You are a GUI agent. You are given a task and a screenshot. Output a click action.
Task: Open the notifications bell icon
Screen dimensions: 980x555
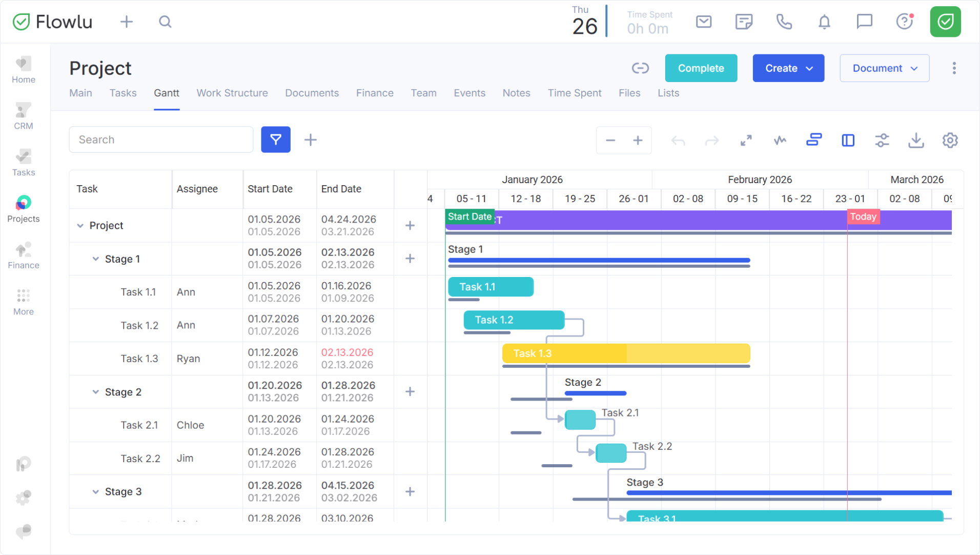(x=824, y=22)
